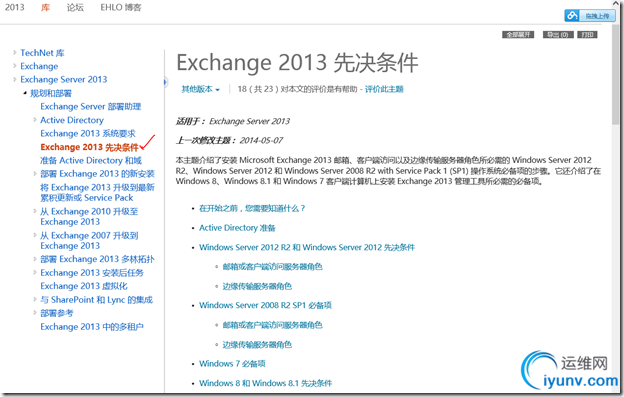Open the 2013 tab in top navigation
Screen dimensions: 624x397
coord(14,7)
